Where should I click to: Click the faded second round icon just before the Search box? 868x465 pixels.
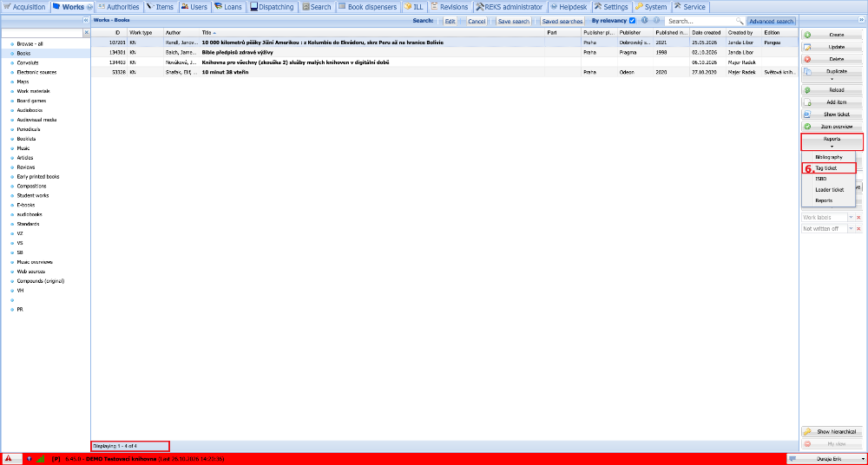pos(656,21)
